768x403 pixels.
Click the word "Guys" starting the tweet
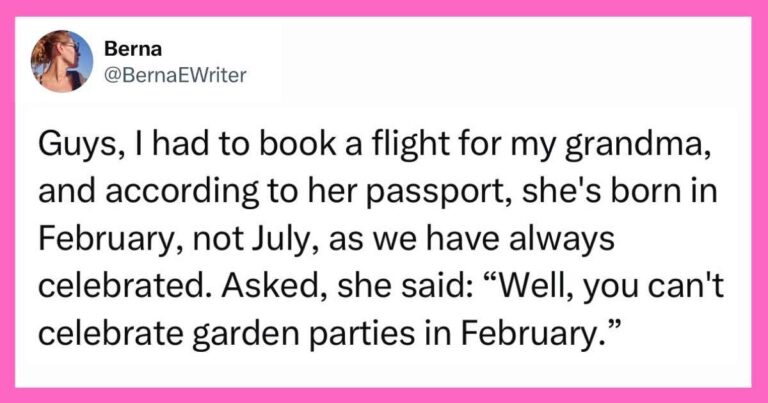point(63,150)
